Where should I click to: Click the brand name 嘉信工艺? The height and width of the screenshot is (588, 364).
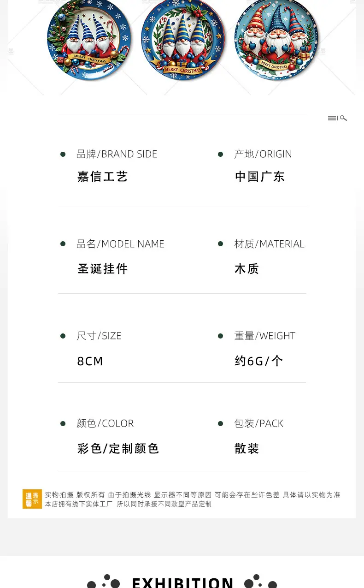coord(102,177)
